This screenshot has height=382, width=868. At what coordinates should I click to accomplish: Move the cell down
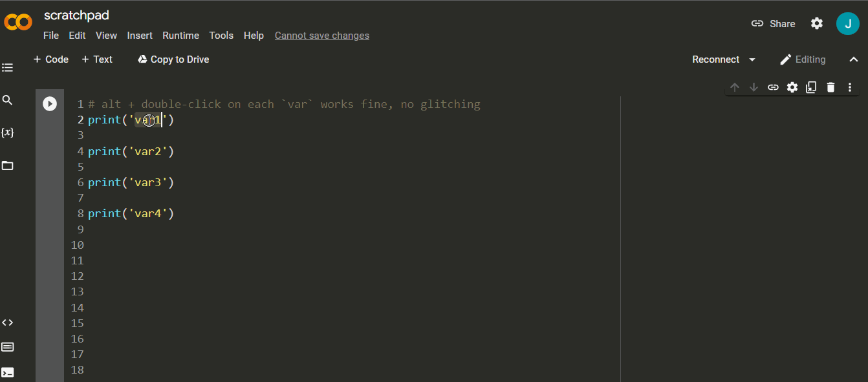click(x=754, y=87)
